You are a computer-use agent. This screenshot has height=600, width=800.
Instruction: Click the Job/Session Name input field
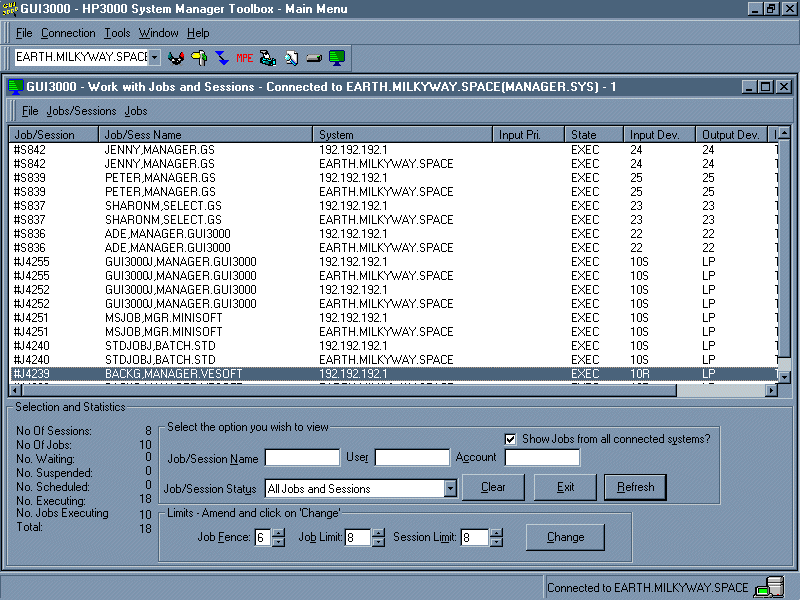coord(302,458)
